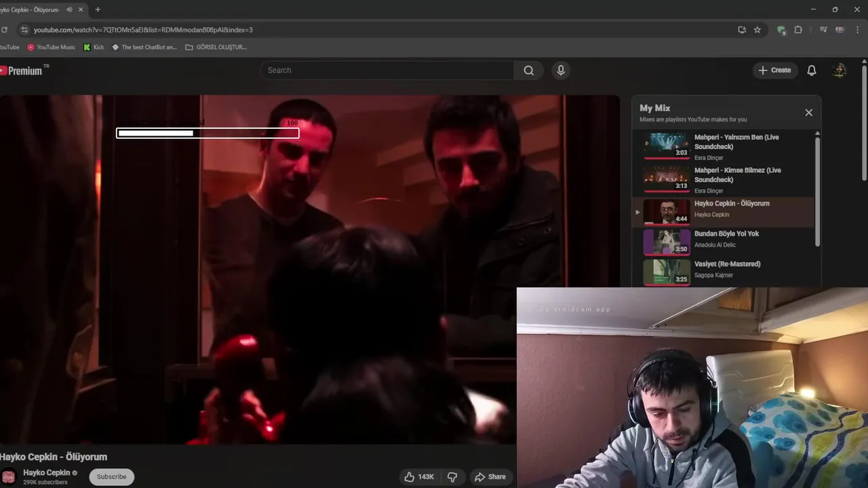868x488 pixels.
Task: Mute the tab using its speaker icon
Action: point(69,9)
